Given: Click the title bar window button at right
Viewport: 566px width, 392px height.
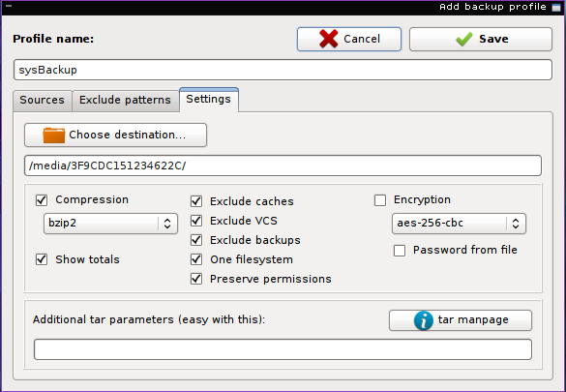Looking at the screenshot, I should (x=556, y=7).
